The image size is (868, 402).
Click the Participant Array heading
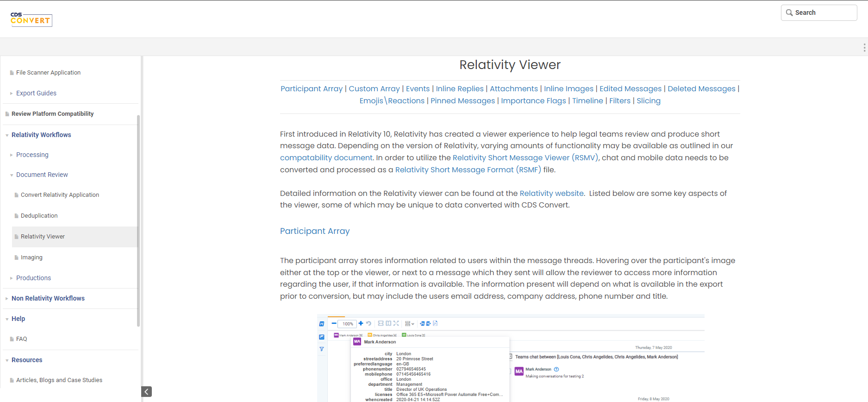click(x=315, y=231)
